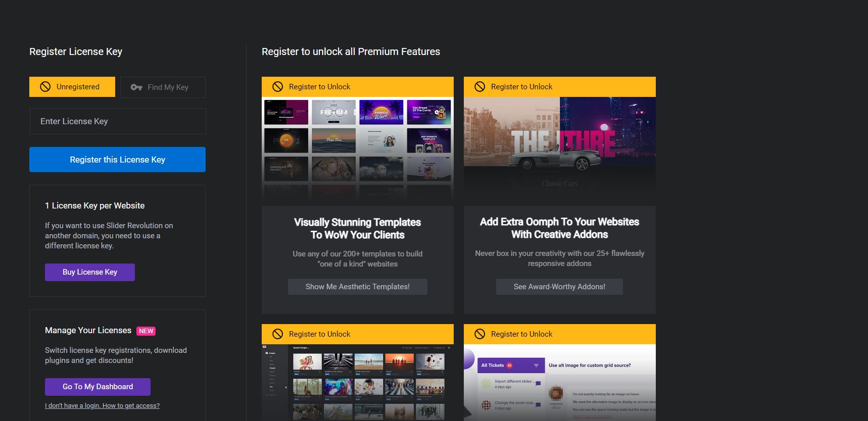Screen dimensions: 868x421
Task: Focus the Enter License Key field
Action: point(118,121)
